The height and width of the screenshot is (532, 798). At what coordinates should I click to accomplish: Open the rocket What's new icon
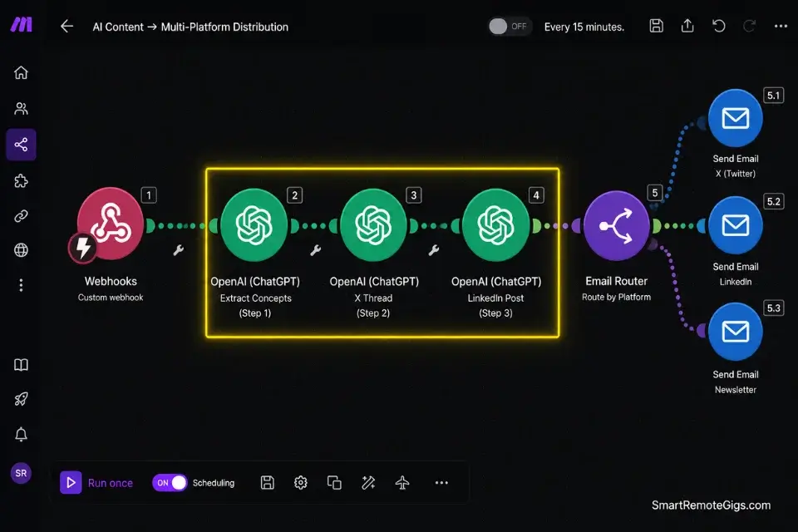coord(21,399)
